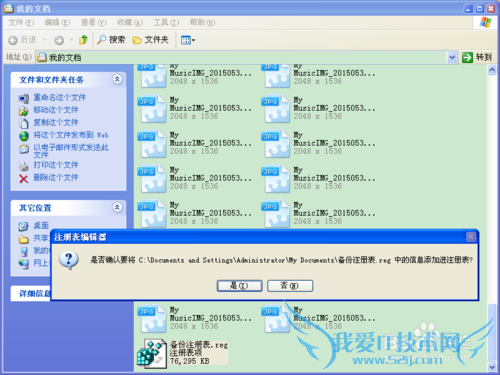Click the email envelope task icon
The width and height of the screenshot is (500, 375).
24,149
